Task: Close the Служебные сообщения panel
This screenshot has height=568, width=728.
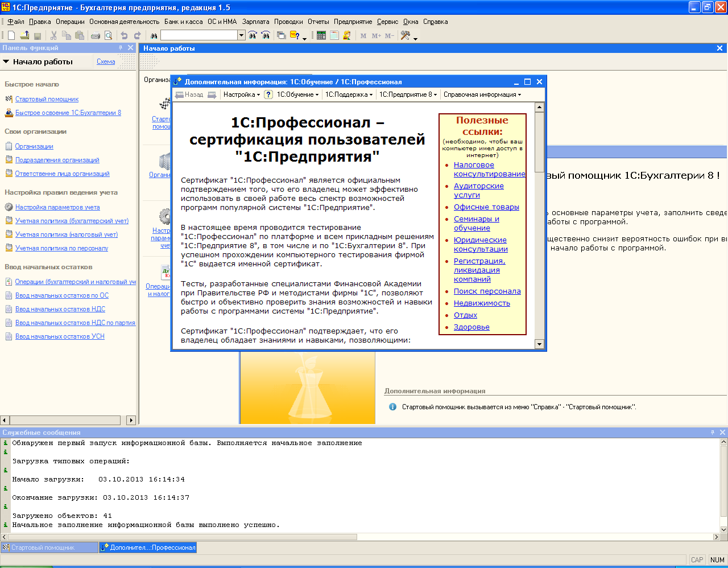Action: pos(722,433)
